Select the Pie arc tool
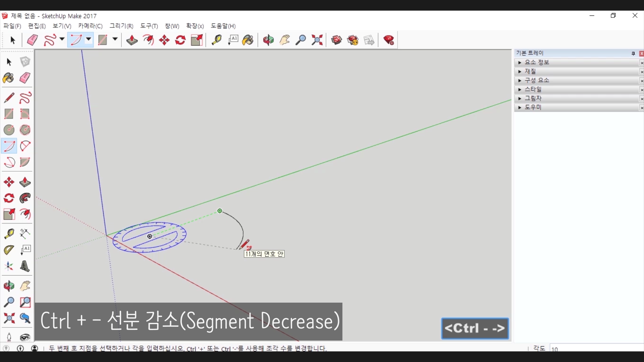This screenshot has width=644, height=362. (x=25, y=162)
